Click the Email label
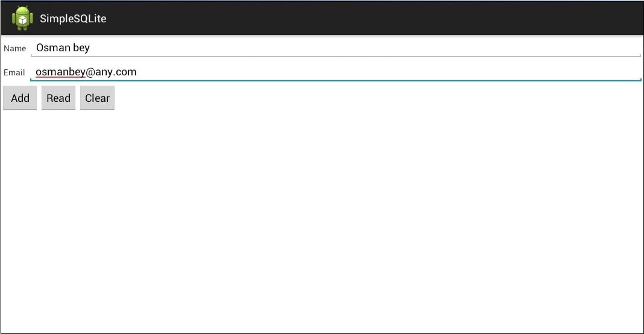 tap(14, 73)
